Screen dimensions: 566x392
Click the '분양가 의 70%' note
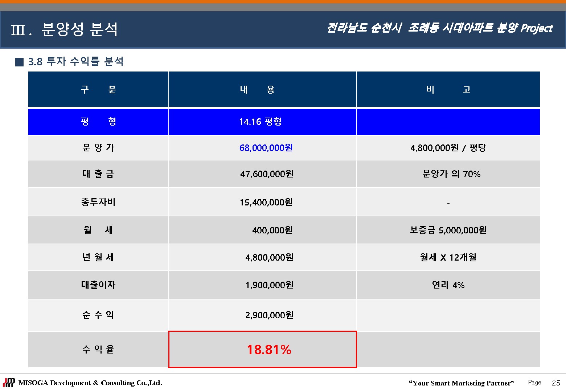click(x=451, y=174)
